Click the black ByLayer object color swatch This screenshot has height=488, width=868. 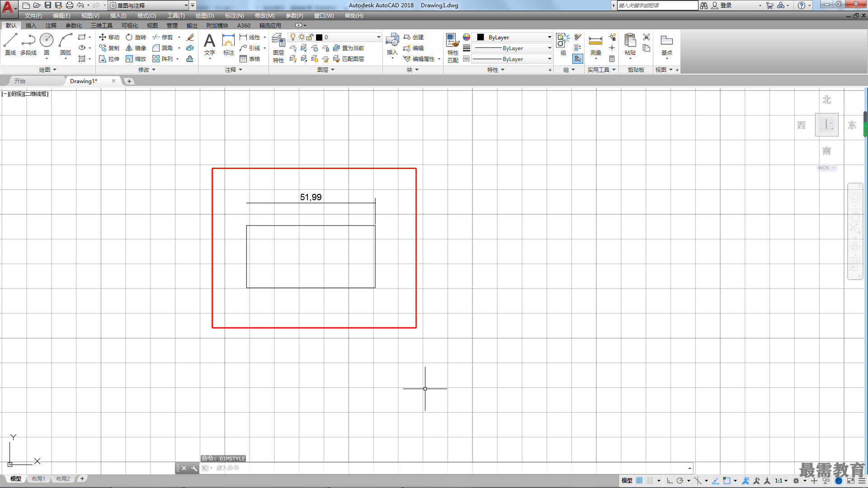[x=481, y=37]
